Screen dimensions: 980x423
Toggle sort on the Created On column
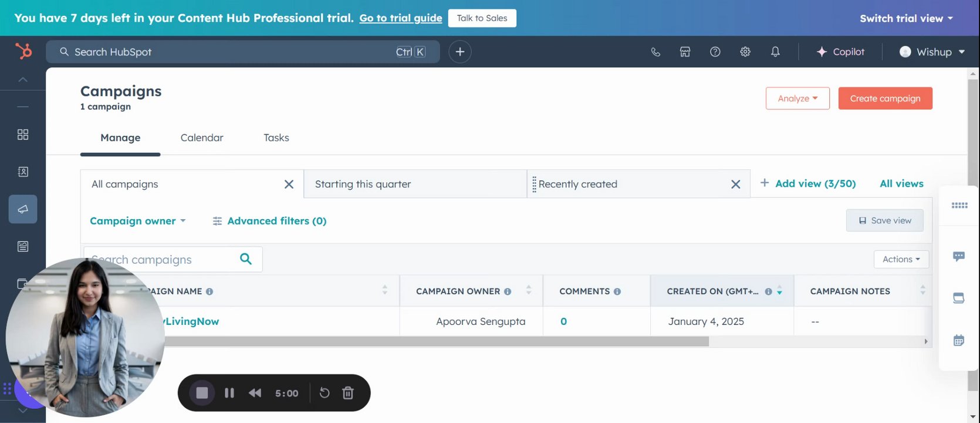coord(780,291)
